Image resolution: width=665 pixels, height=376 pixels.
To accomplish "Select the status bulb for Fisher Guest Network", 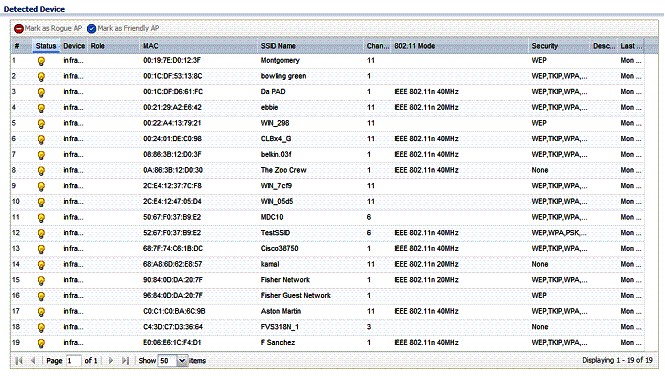I will pyautogui.click(x=41, y=296).
